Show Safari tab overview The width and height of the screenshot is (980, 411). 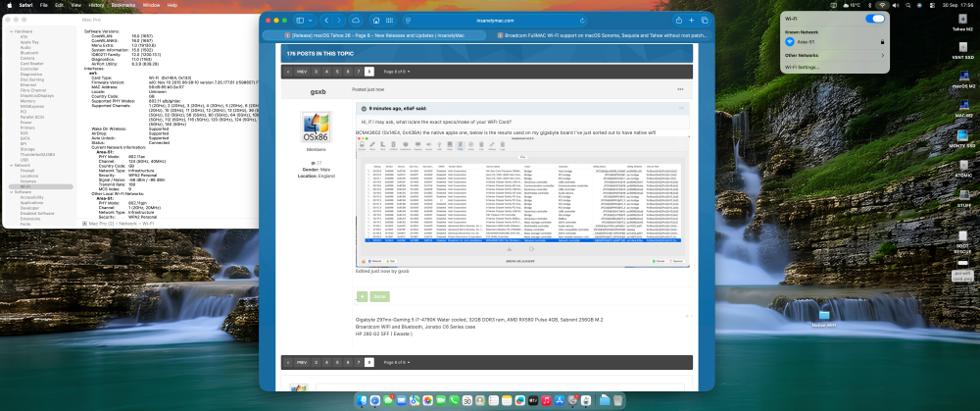705,20
